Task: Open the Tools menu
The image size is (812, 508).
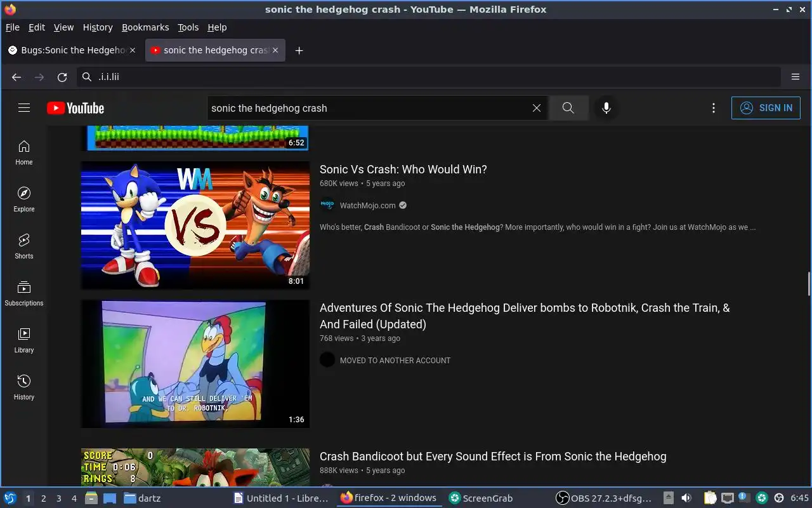Action: [188, 27]
